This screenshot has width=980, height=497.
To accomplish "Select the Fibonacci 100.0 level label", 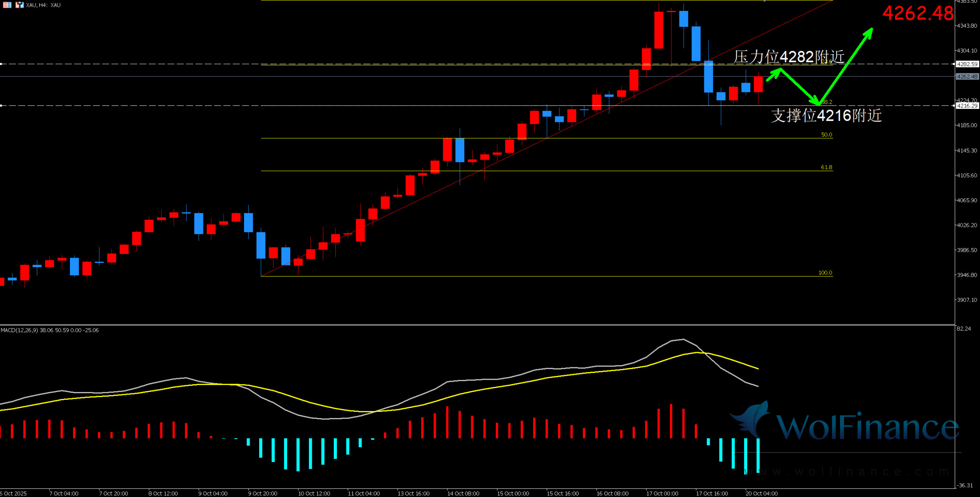I will (825, 273).
